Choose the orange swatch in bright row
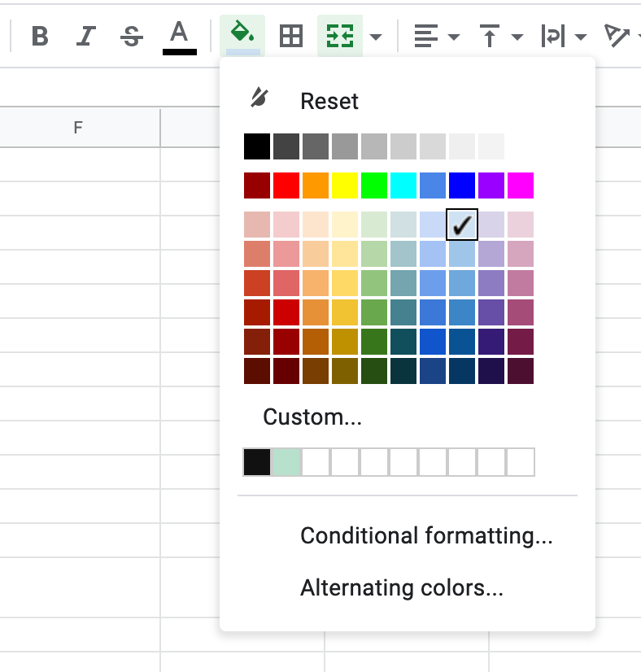The width and height of the screenshot is (641, 672). click(x=316, y=185)
